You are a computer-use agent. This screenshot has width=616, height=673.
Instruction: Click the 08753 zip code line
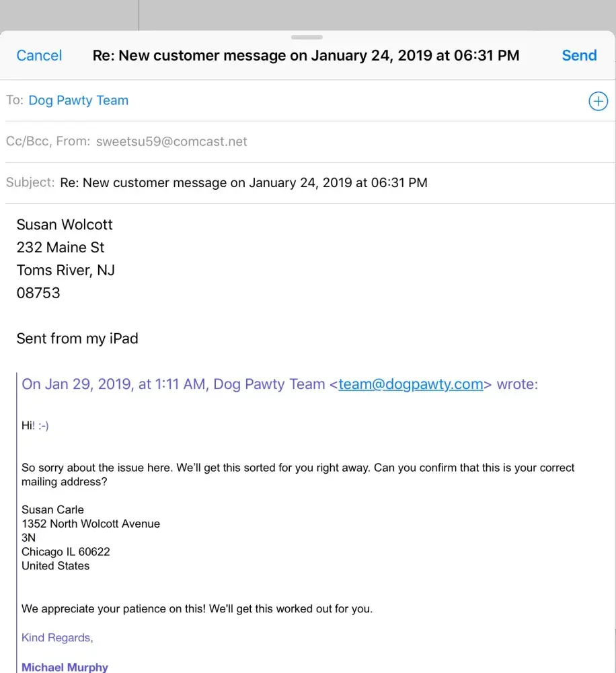38,293
